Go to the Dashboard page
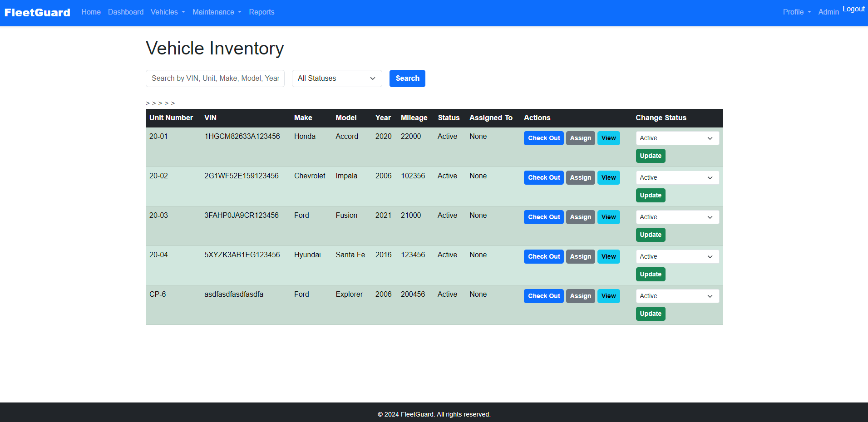868x422 pixels. pos(126,12)
